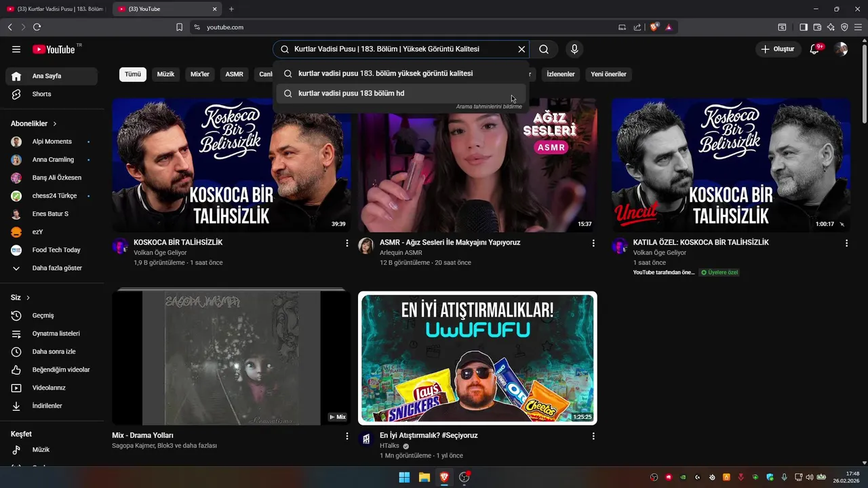Image resolution: width=868 pixels, height=488 pixels.
Task: Choose suggestion 'kurtlar vadisi pusu 183 bölüm hd'
Action: 401,94
